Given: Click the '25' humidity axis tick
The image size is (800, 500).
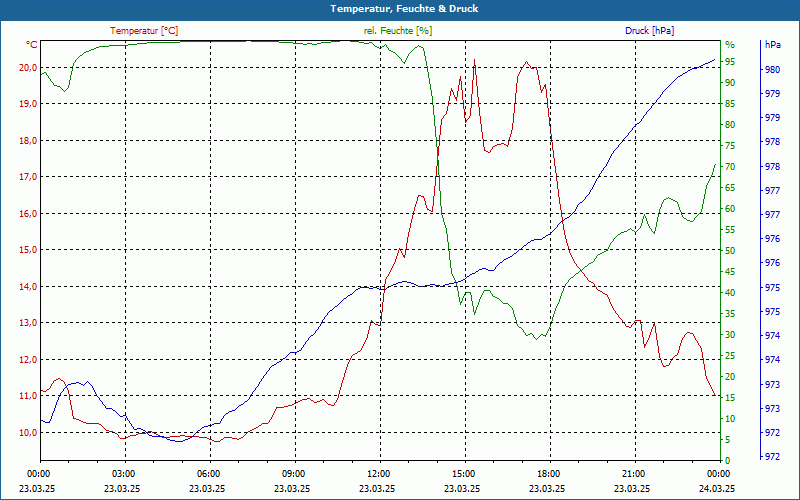Looking at the screenshot, I should click(x=730, y=356).
